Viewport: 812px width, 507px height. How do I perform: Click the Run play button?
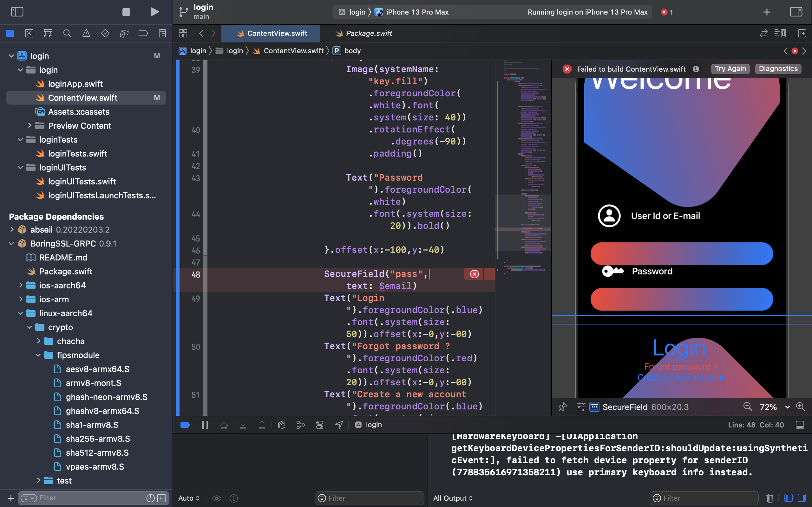pos(154,12)
